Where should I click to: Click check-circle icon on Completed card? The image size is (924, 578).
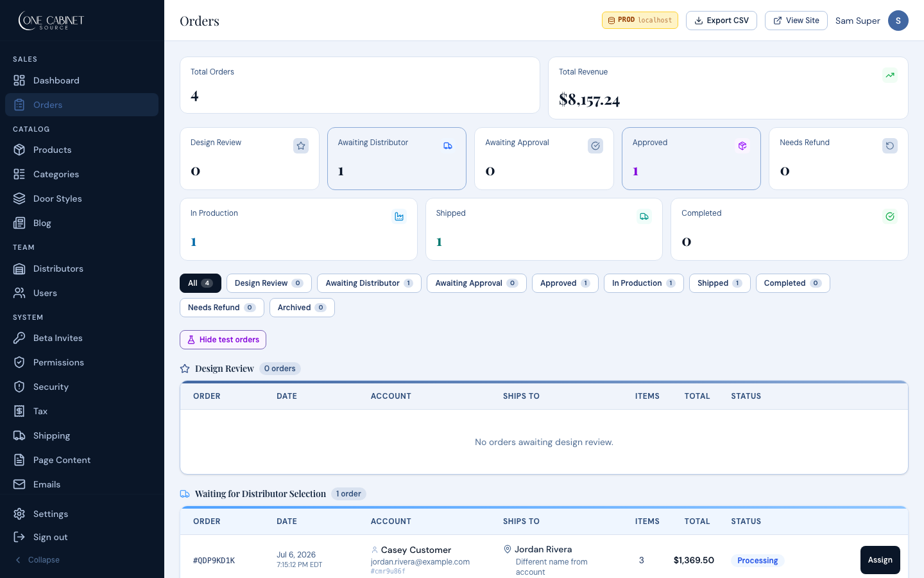coord(890,216)
